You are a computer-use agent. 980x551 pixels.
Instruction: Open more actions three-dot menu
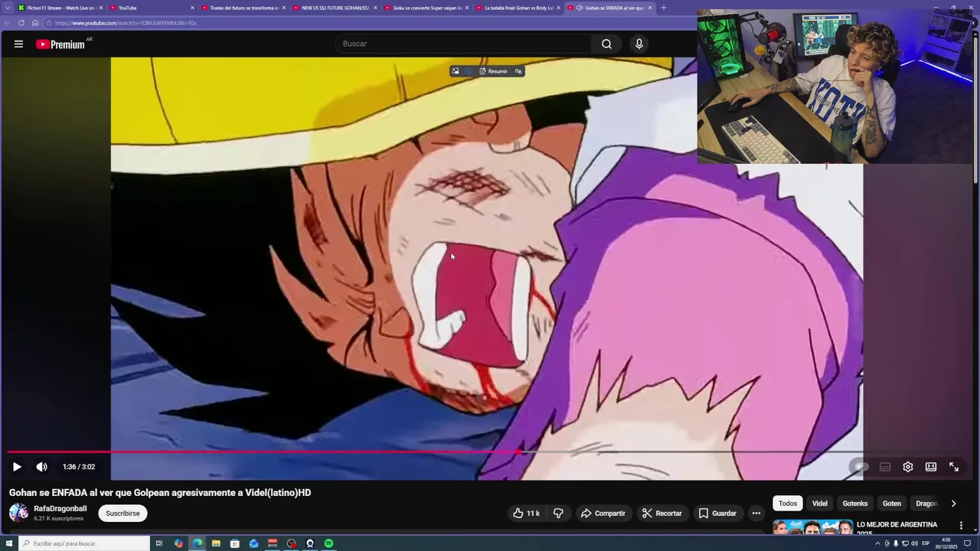(x=756, y=514)
